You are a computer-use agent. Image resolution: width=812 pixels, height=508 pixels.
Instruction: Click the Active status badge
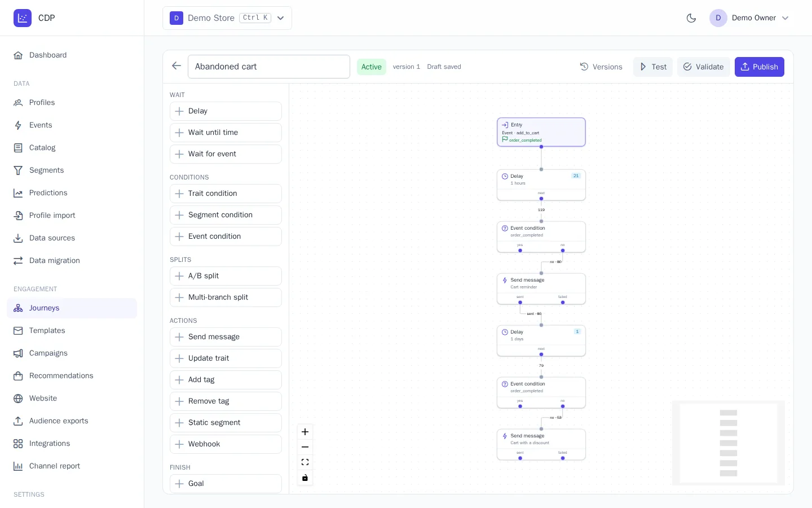(x=372, y=67)
